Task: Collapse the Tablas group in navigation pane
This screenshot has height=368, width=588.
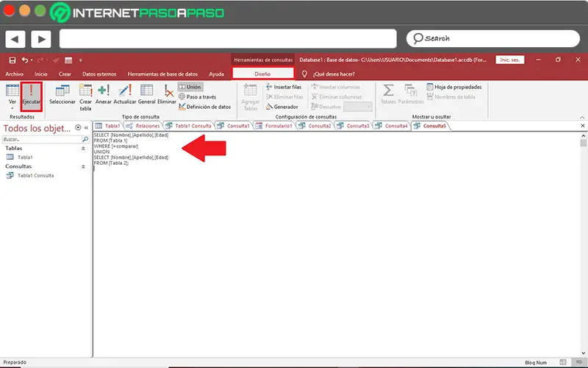Action: [x=83, y=149]
